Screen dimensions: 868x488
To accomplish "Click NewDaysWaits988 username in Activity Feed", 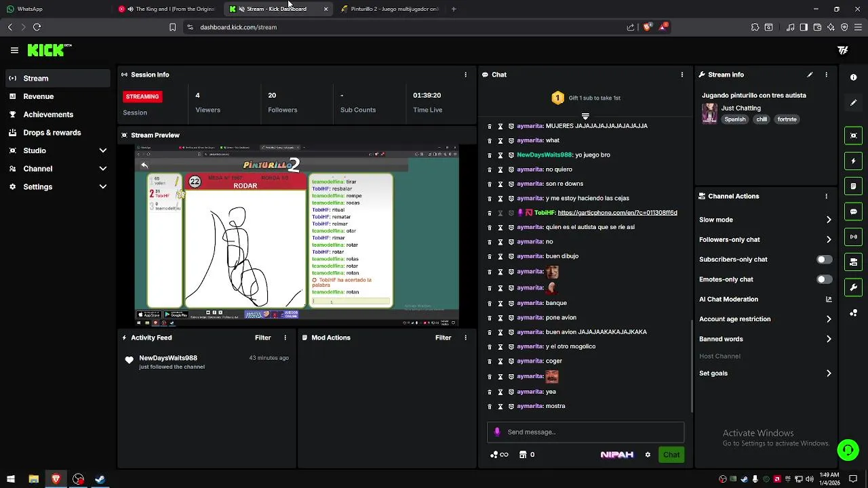I will 168,358.
